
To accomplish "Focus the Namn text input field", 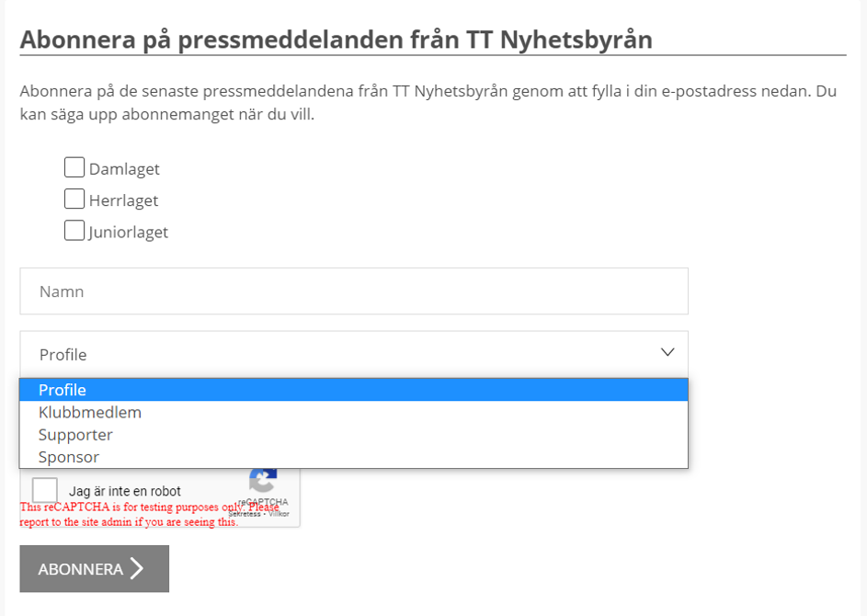I will [354, 291].
